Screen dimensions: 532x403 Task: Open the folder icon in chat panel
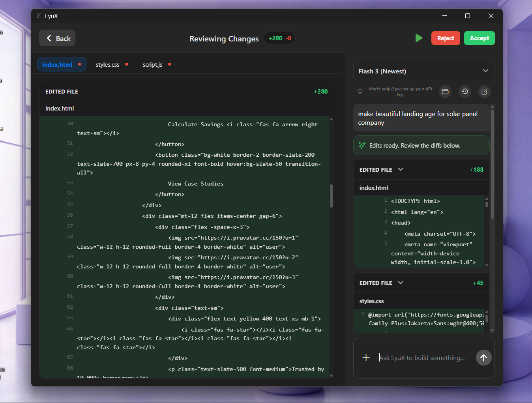click(x=445, y=92)
